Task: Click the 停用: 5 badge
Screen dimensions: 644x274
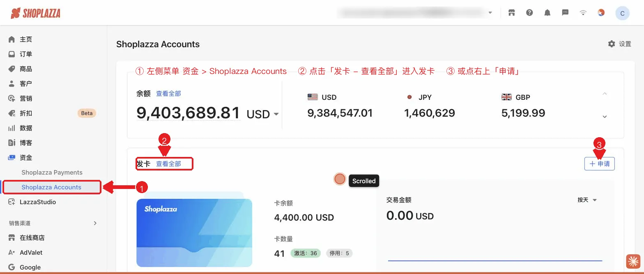Action: [x=339, y=253]
